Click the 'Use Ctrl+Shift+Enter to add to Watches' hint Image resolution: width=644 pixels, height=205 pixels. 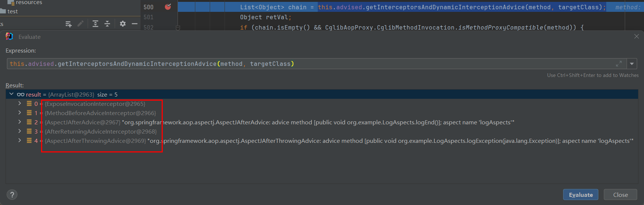593,75
